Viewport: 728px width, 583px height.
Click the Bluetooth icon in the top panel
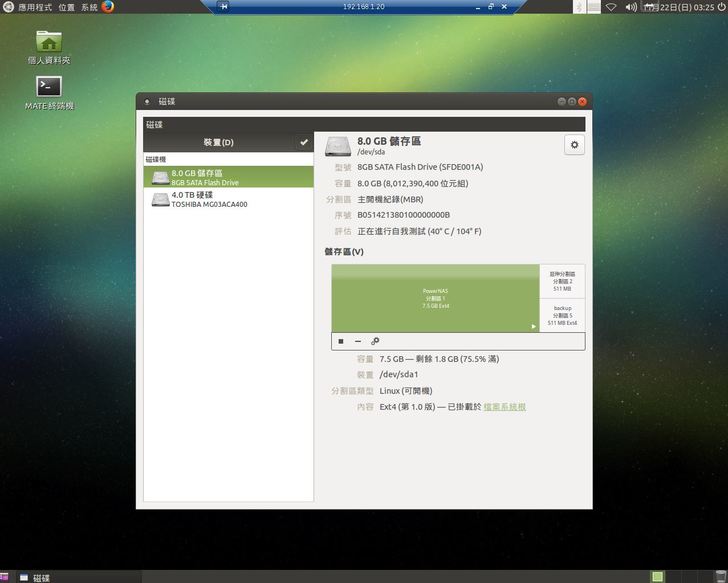[x=579, y=7]
